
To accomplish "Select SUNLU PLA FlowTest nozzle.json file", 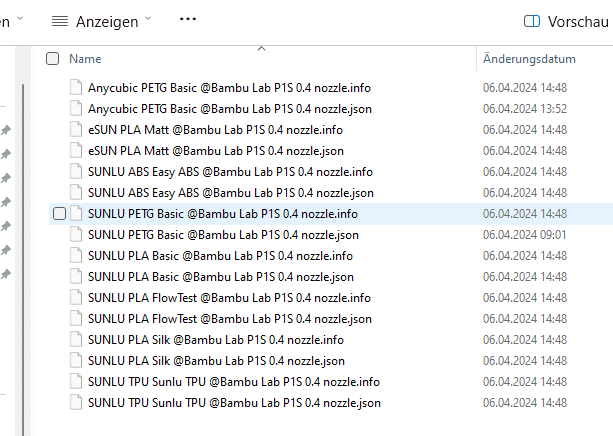I will click(229, 319).
